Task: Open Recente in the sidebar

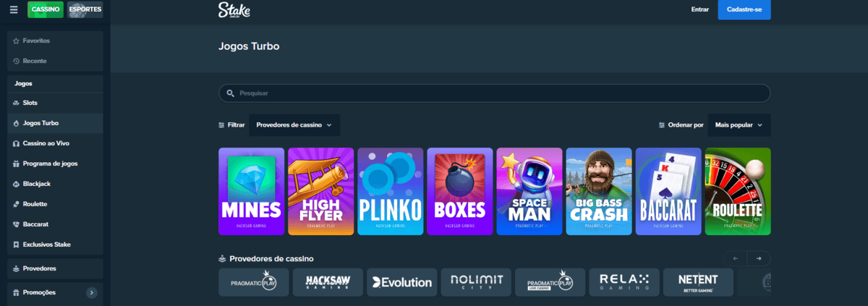Action: pyautogui.click(x=56, y=61)
